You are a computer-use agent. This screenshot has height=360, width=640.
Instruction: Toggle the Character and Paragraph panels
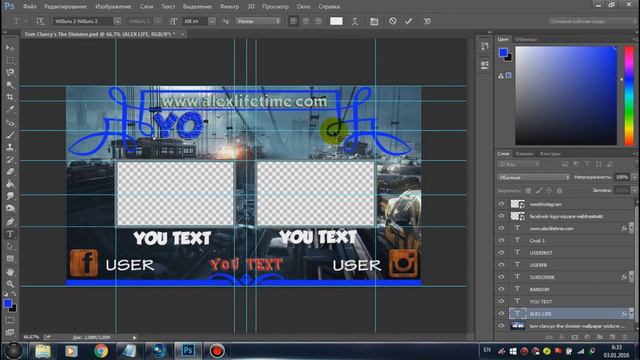[x=374, y=21]
